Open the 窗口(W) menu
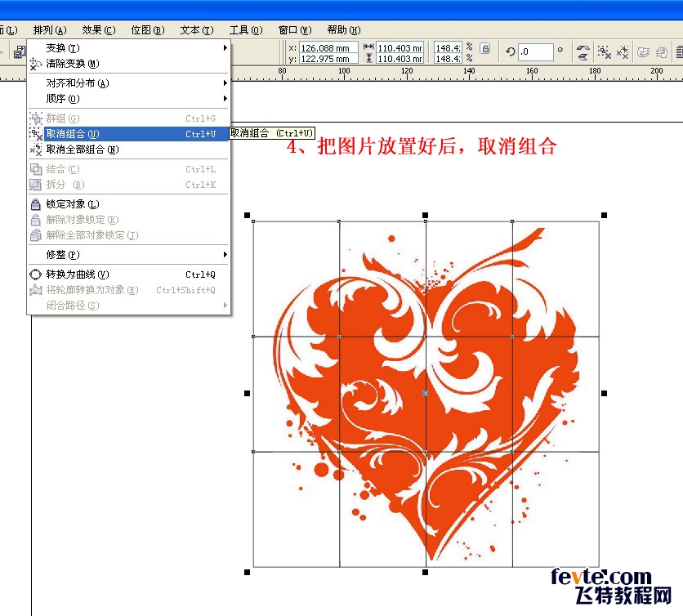683x616 pixels. (295, 30)
